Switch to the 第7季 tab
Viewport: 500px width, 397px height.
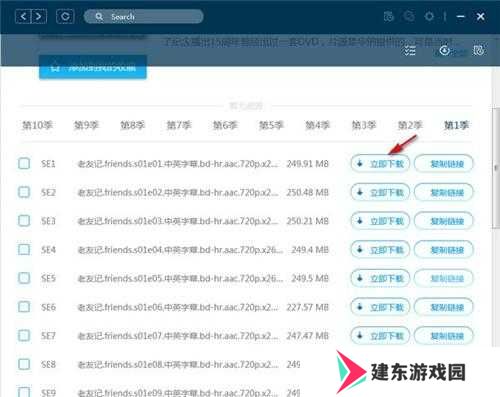pos(179,125)
